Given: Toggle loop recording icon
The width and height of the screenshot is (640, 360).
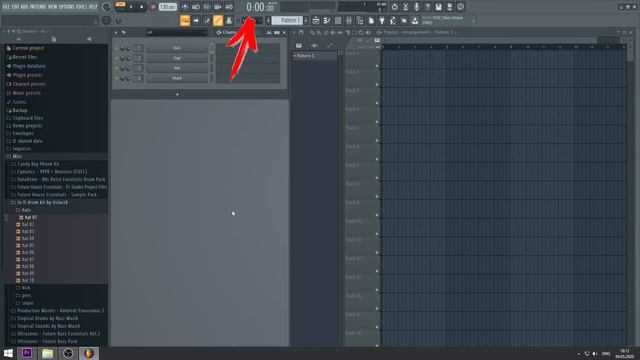Looking at the screenshot, I should coord(229,7).
